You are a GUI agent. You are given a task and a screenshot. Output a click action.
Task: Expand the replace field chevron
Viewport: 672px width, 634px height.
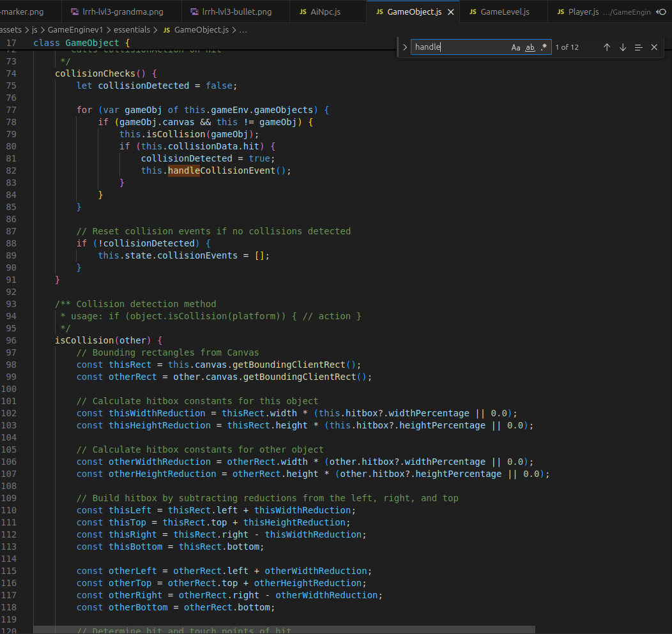click(x=404, y=47)
